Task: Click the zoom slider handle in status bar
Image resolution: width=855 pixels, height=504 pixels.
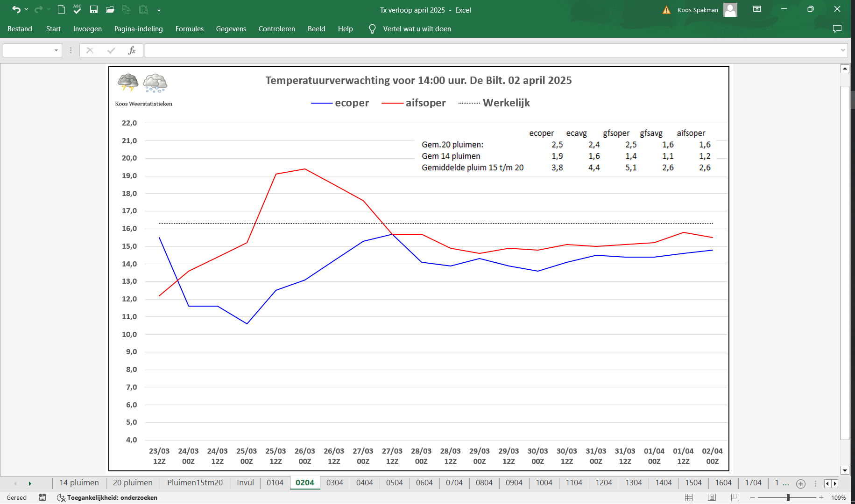Action: (x=788, y=497)
